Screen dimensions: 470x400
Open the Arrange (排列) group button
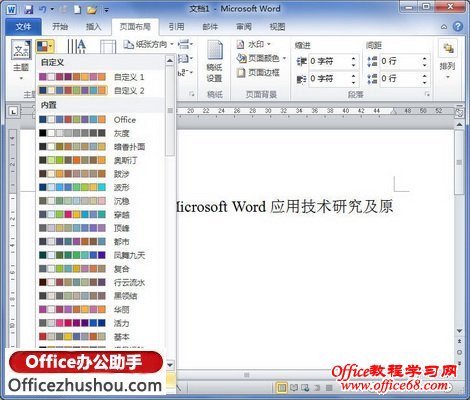click(x=448, y=61)
